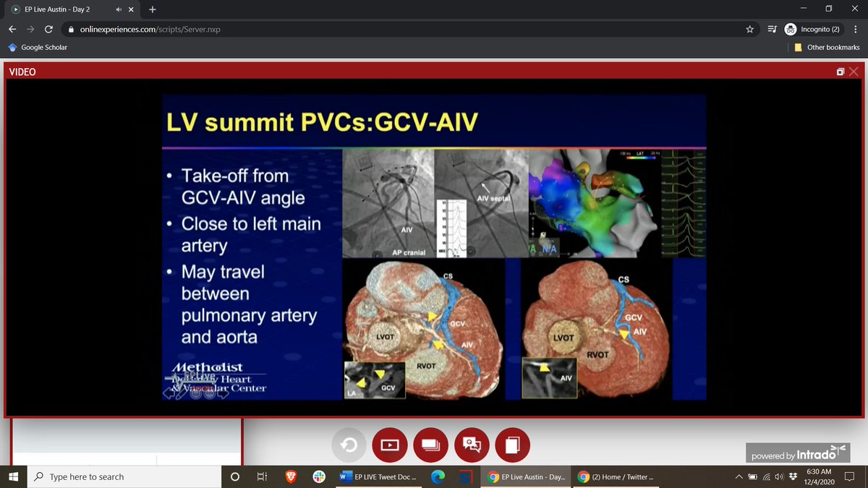Open the resources documents panel icon
This screenshot has width=868, height=488.
(513, 445)
